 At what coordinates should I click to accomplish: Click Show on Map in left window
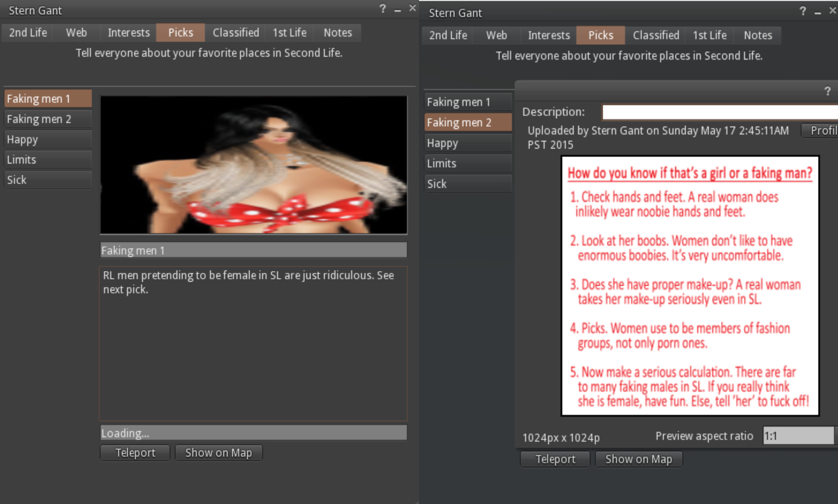[x=218, y=453]
